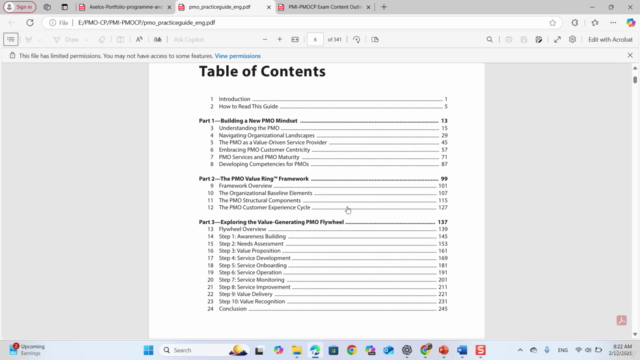
Task: Click the address bar file path
Action: click(147, 23)
